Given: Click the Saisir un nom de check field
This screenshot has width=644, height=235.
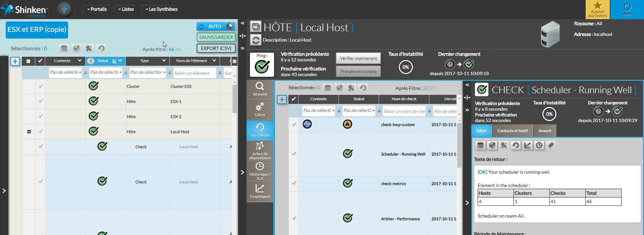Looking at the screenshot, I should pyautogui.click(x=404, y=111).
